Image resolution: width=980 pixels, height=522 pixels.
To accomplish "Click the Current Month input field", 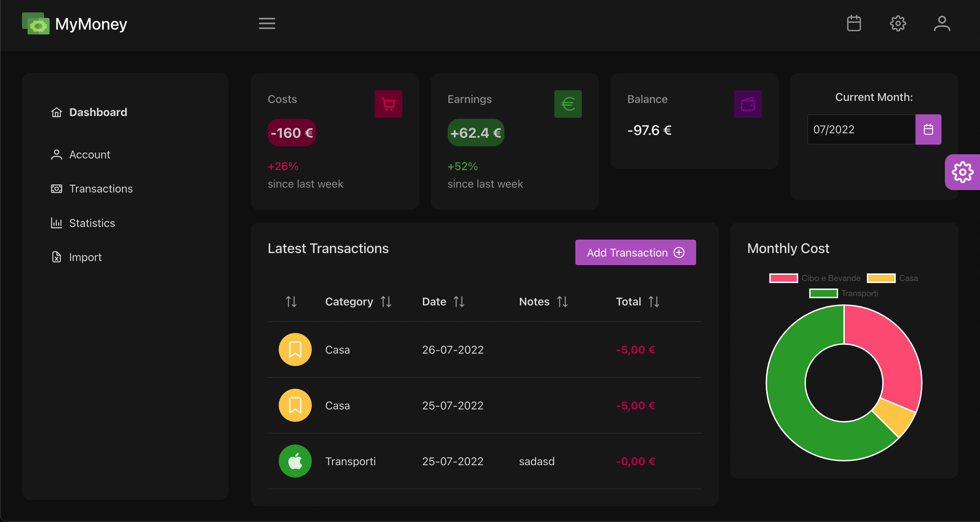I will (x=861, y=129).
